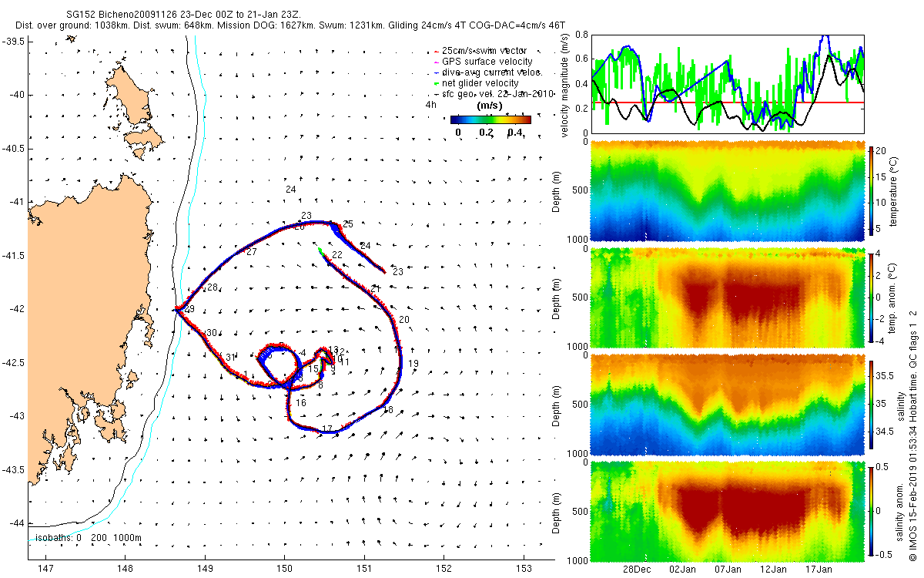
Task: Click the '28Dec' date tick
Action: point(637,569)
